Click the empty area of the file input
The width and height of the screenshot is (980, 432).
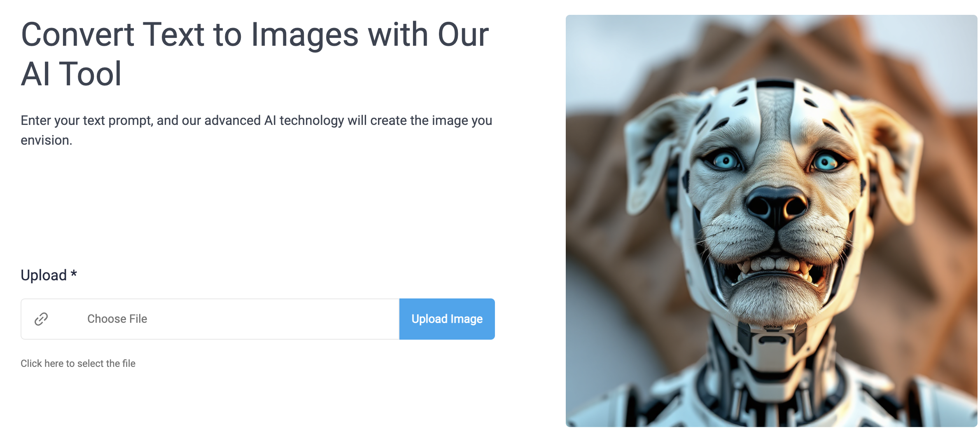click(x=272, y=319)
